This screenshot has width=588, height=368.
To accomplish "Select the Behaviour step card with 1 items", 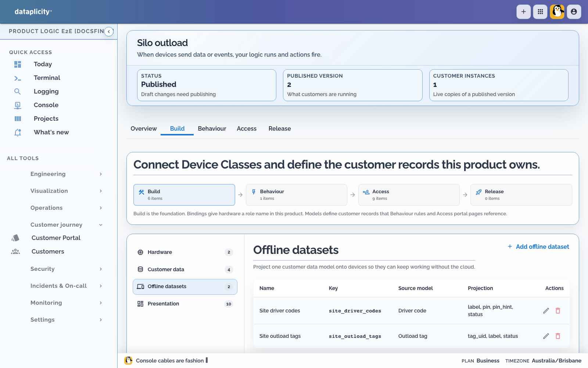I will pyautogui.click(x=297, y=195).
